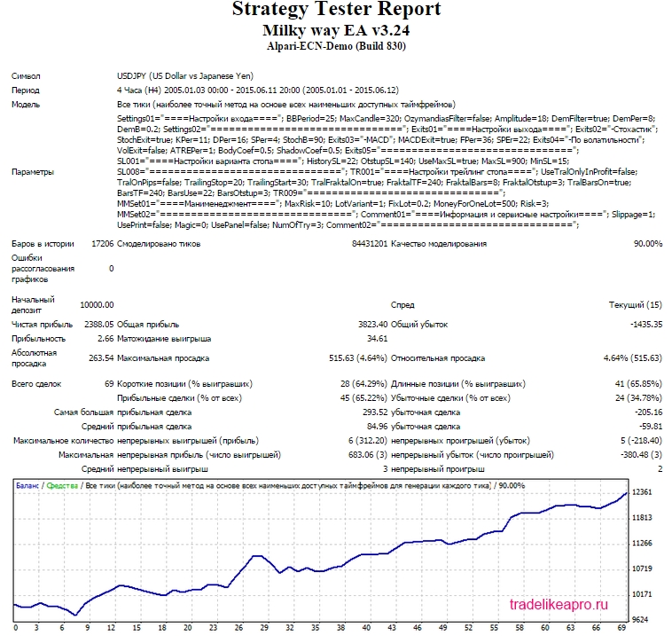672x636 pixels.
Task: Select the 34.61 expected payoff value
Action: [x=377, y=339]
